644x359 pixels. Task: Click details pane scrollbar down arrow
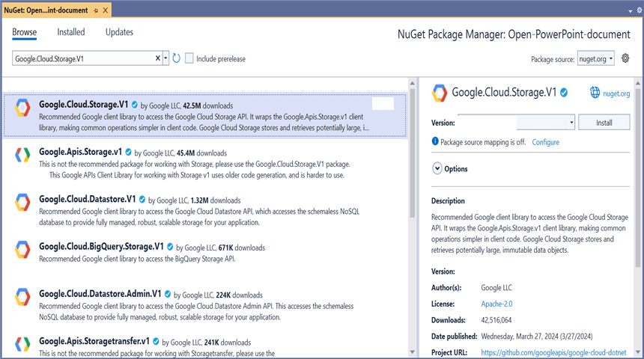(x=638, y=352)
